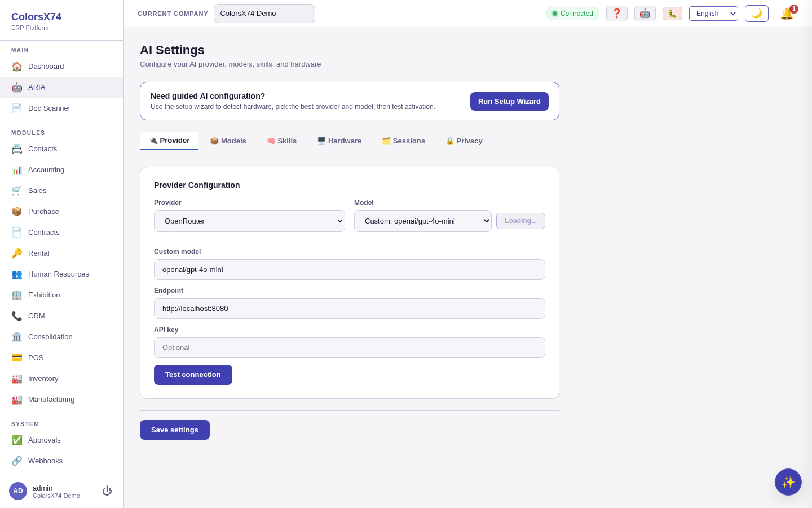Image resolution: width=812 pixels, height=508 pixels.
Task: Open Dashboard via the house icon
Action: [17, 66]
